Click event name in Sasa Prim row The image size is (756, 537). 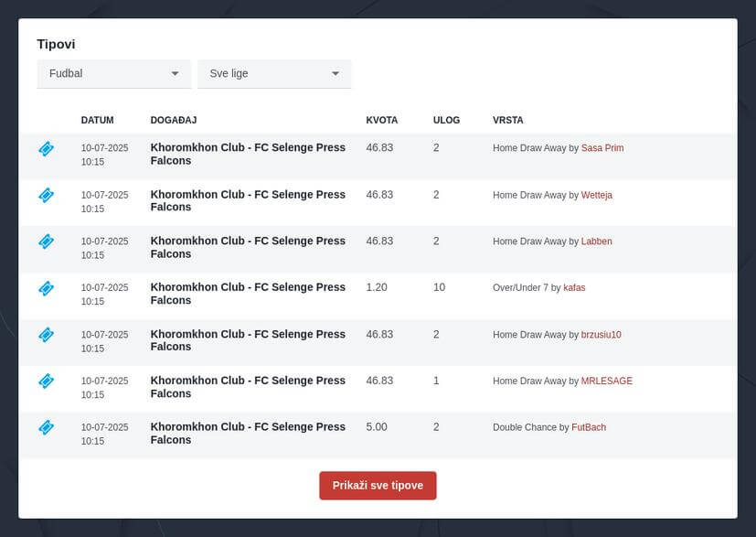(x=248, y=154)
